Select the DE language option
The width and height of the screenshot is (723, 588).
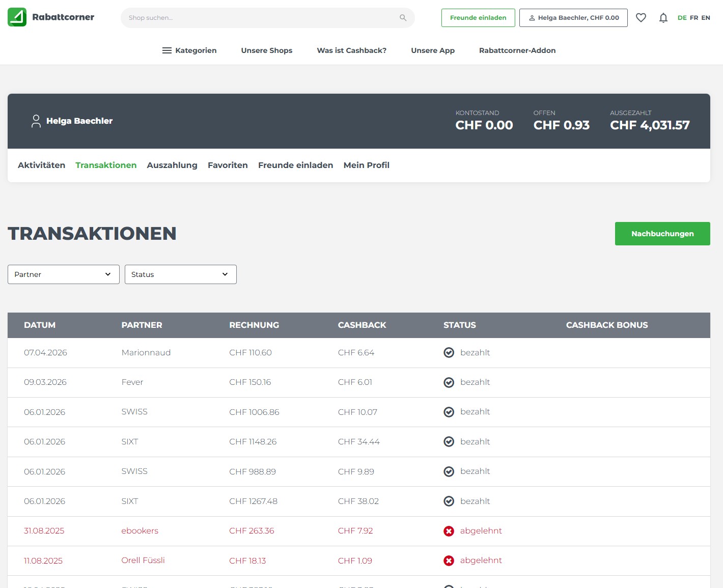click(x=682, y=18)
